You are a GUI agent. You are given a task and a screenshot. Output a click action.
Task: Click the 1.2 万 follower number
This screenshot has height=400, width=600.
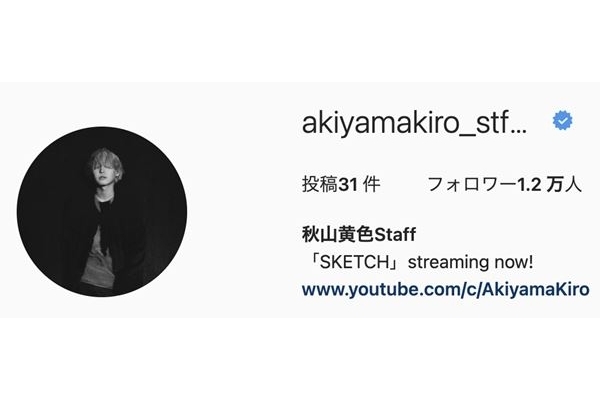tap(540, 185)
